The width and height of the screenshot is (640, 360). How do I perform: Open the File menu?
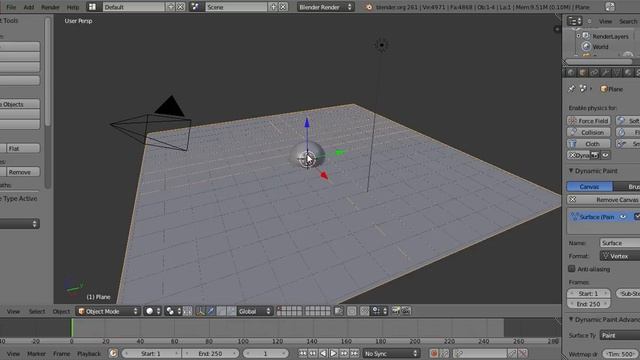11,7
